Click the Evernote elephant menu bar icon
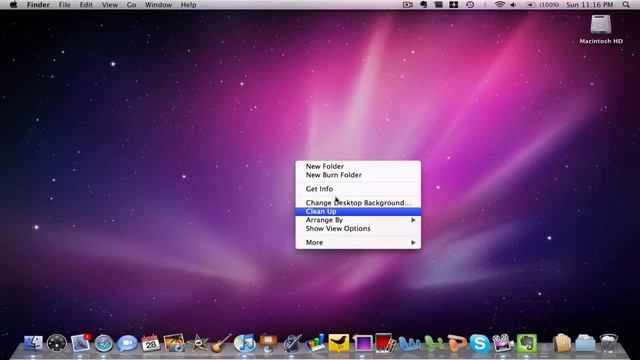Viewport: 640px width, 360px height. pyautogui.click(x=423, y=5)
